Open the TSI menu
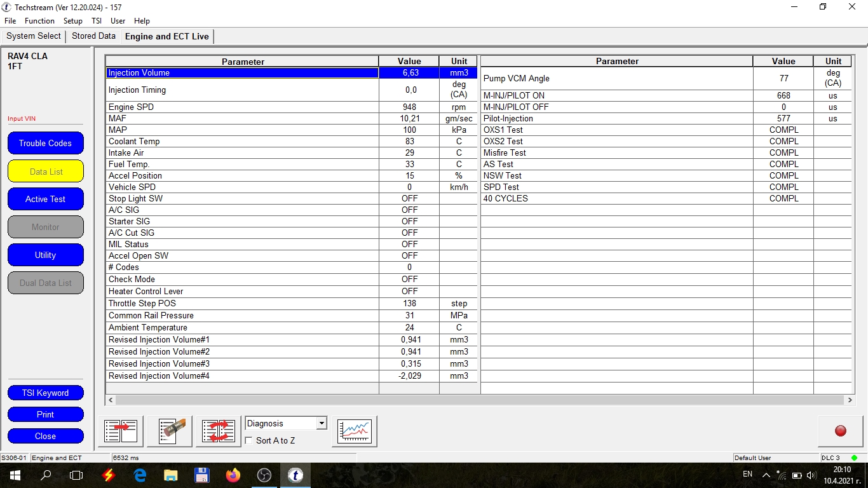The image size is (868, 488). 97,21
